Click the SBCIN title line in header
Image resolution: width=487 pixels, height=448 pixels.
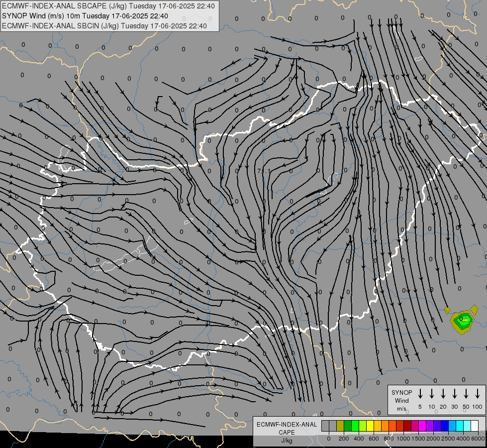[x=104, y=26]
